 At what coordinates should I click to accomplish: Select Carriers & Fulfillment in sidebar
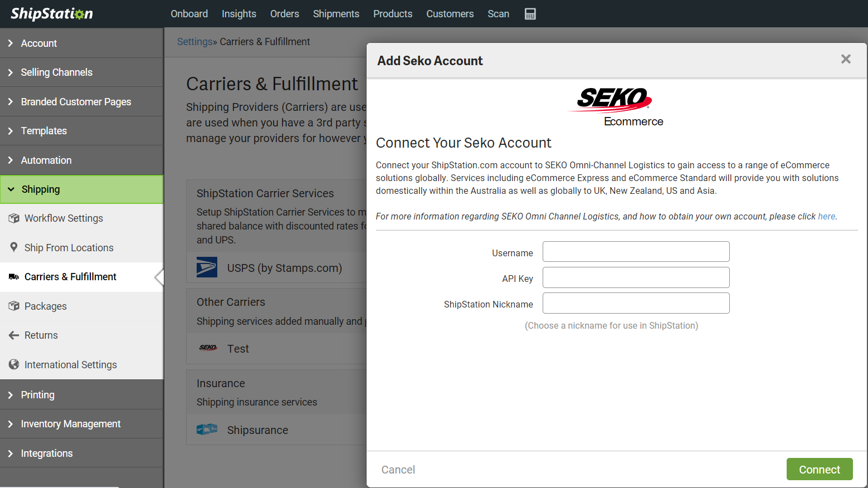tap(82, 277)
